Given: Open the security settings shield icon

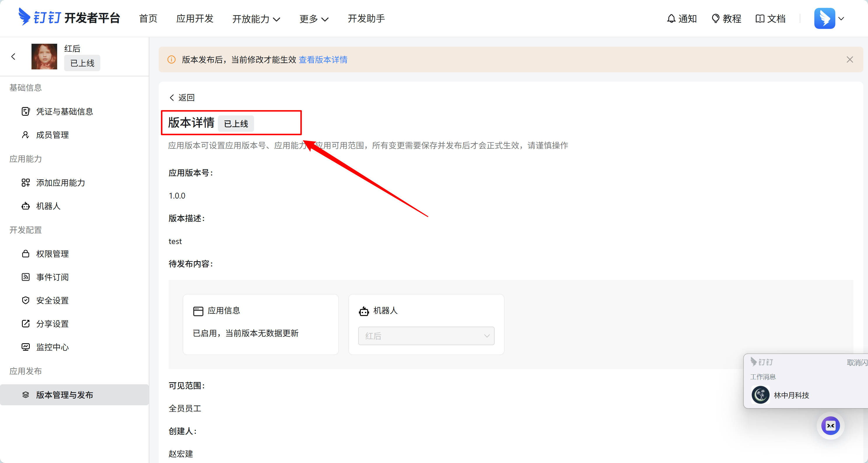Looking at the screenshot, I should pyautogui.click(x=26, y=300).
